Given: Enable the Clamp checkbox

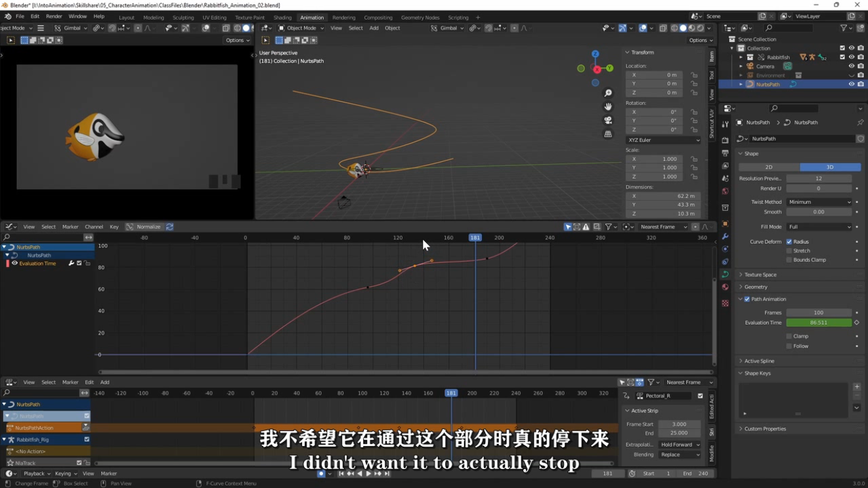Looking at the screenshot, I should pyautogui.click(x=789, y=336).
